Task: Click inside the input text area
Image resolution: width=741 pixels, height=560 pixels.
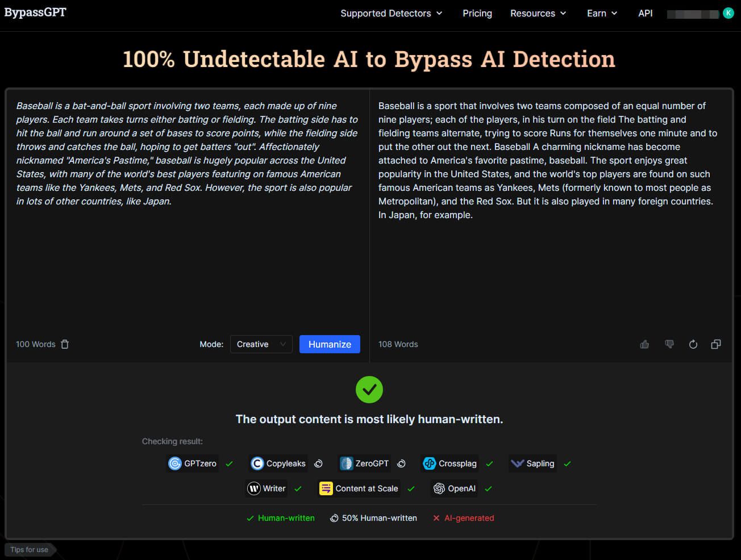Action: [x=188, y=256]
